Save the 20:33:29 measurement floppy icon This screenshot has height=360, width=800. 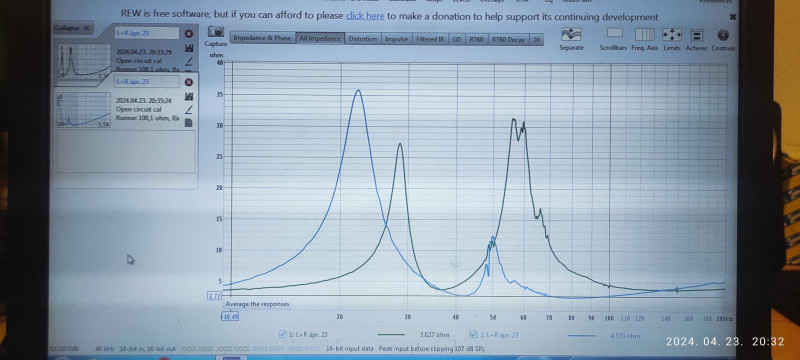pyautogui.click(x=189, y=48)
